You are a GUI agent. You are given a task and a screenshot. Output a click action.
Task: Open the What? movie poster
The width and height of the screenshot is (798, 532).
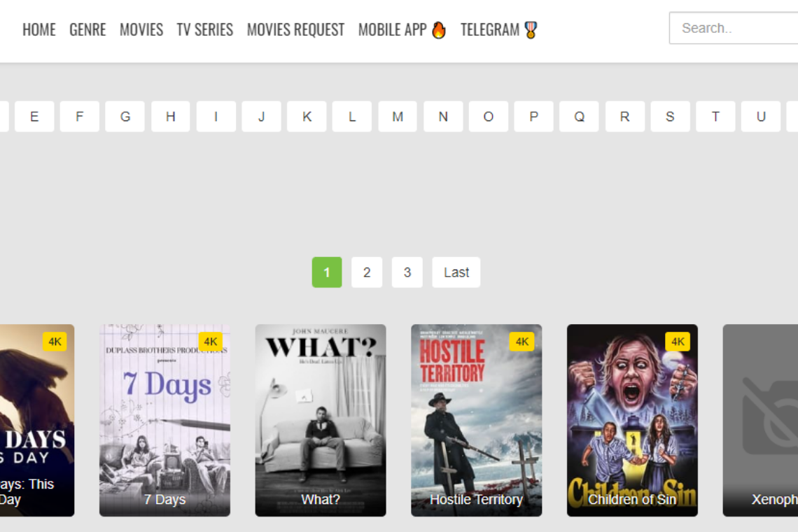pyautogui.click(x=321, y=421)
